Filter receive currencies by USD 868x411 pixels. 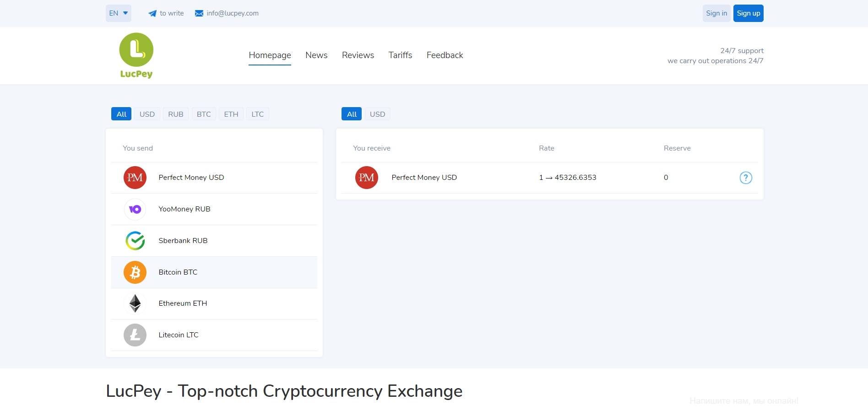pos(377,114)
